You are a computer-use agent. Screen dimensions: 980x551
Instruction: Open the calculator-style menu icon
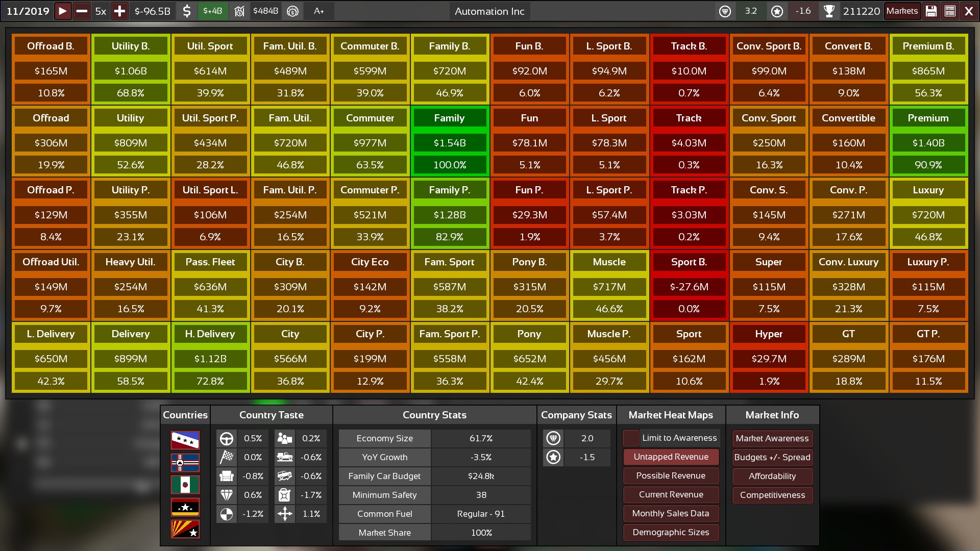pos(950,11)
